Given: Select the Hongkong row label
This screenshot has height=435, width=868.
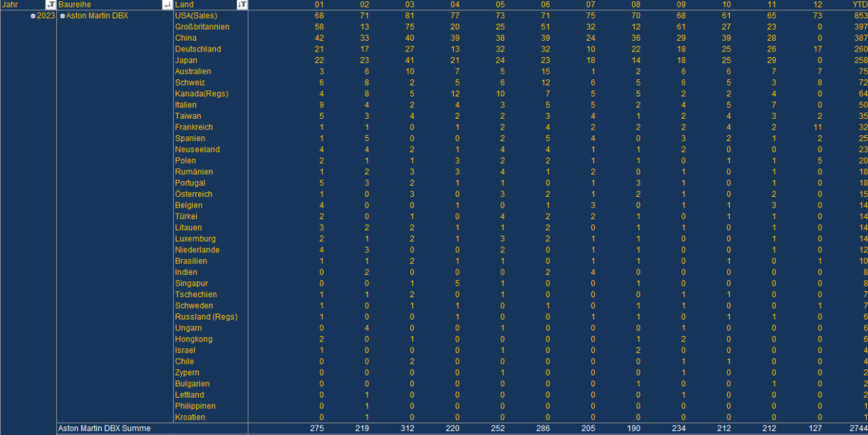Looking at the screenshot, I should tap(193, 339).
